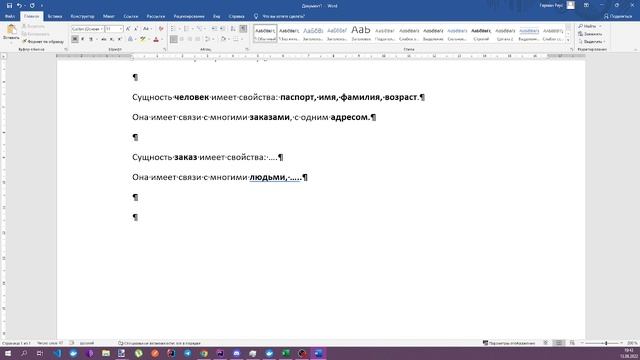
Task: Decrease the font size
Action: click(x=136, y=29)
